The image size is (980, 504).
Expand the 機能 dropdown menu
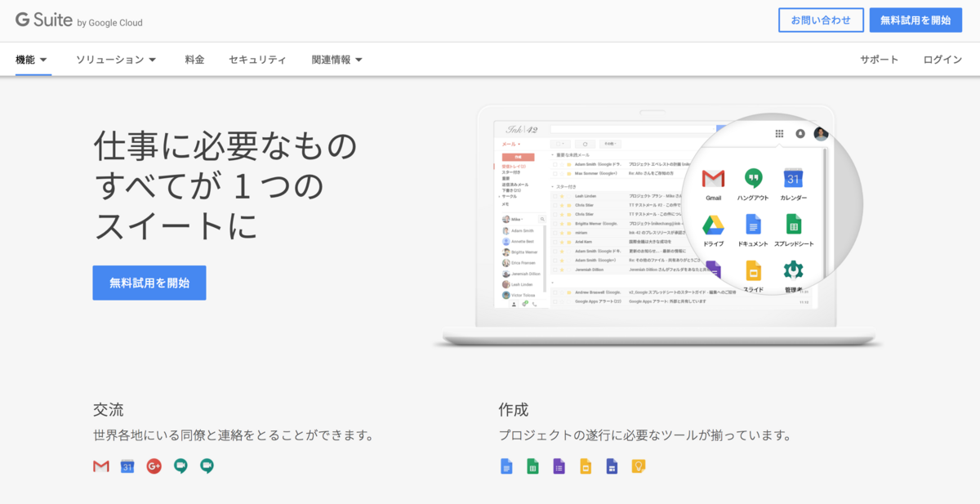click(x=32, y=60)
